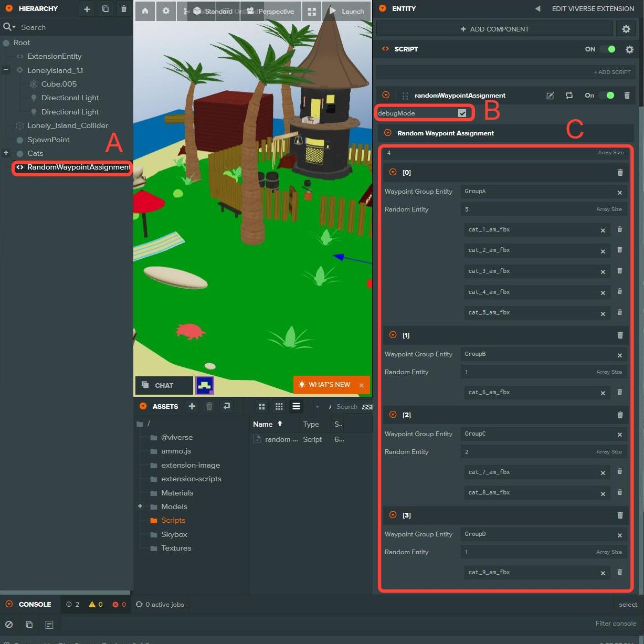Click the duplicate entity icon in Hierarchy

click(105, 9)
